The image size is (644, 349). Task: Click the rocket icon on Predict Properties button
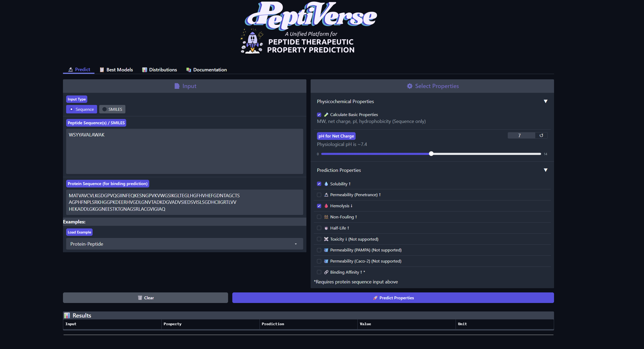tap(375, 298)
